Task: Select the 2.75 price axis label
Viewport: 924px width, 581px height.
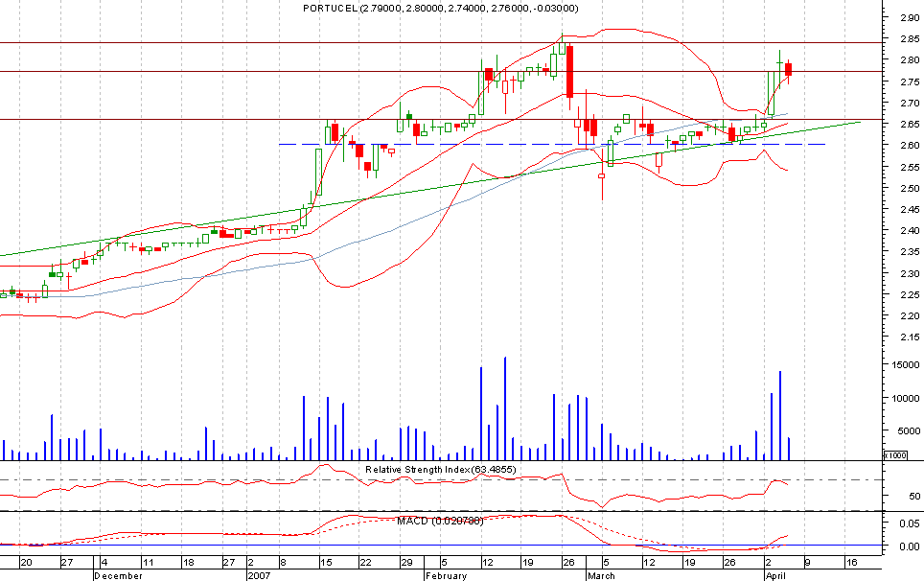Action: tap(910, 81)
